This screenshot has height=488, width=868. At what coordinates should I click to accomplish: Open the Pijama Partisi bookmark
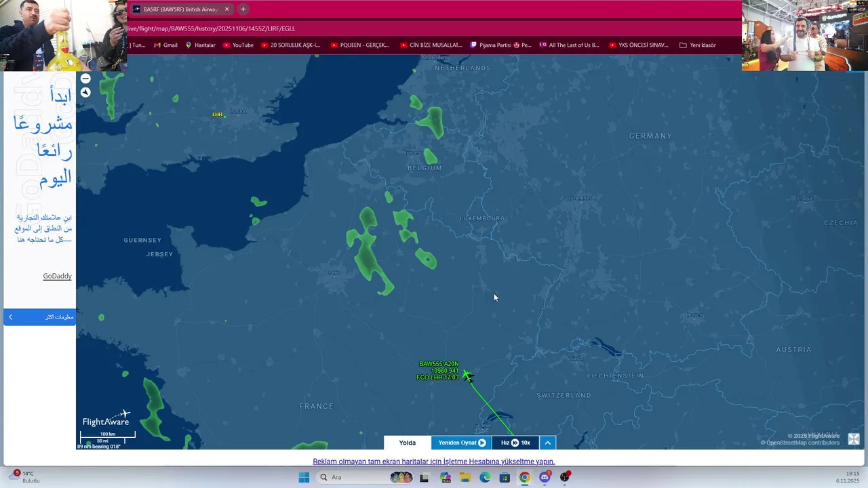pos(500,45)
